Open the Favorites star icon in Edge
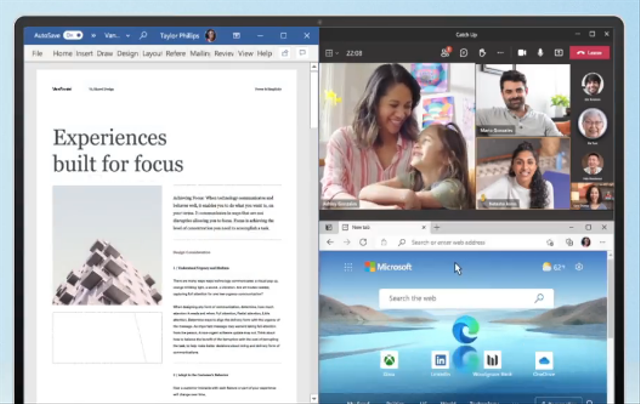 [x=550, y=242]
